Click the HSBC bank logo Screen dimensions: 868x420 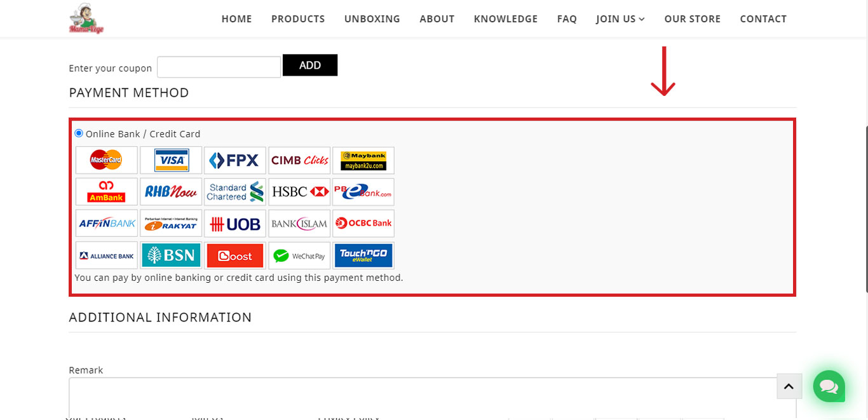[x=299, y=192]
